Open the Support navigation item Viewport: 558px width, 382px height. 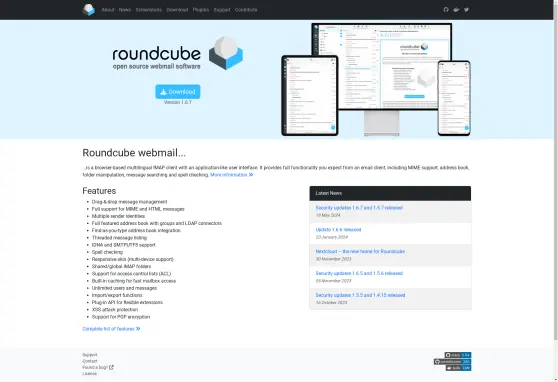[222, 10]
